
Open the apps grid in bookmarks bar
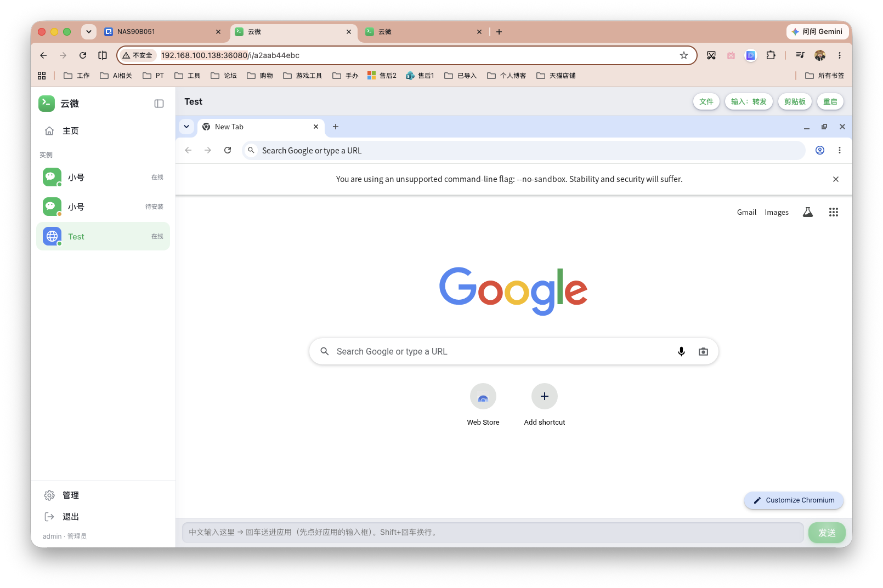point(42,76)
